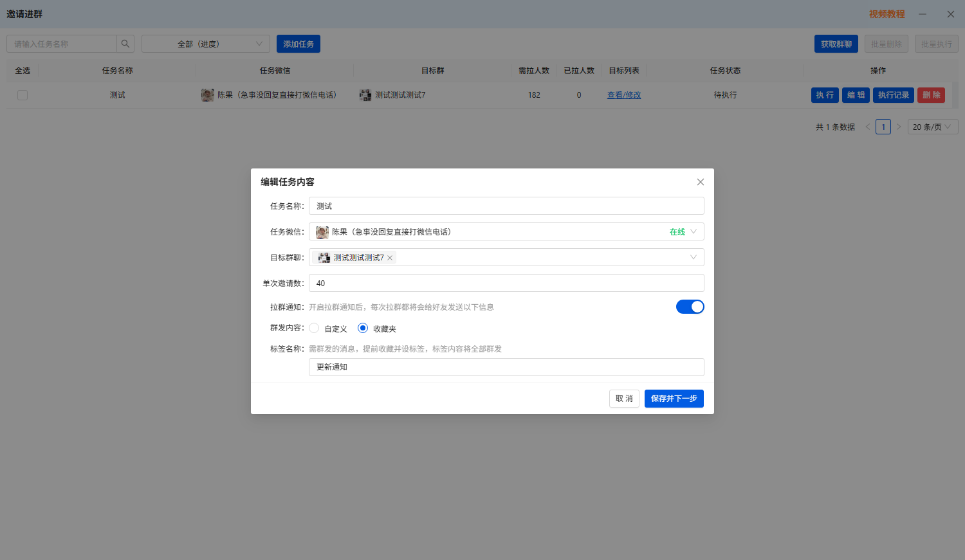Image resolution: width=965 pixels, height=560 pixels.
Task: Click 取消 in the dialog
Action: pos(624,399)
